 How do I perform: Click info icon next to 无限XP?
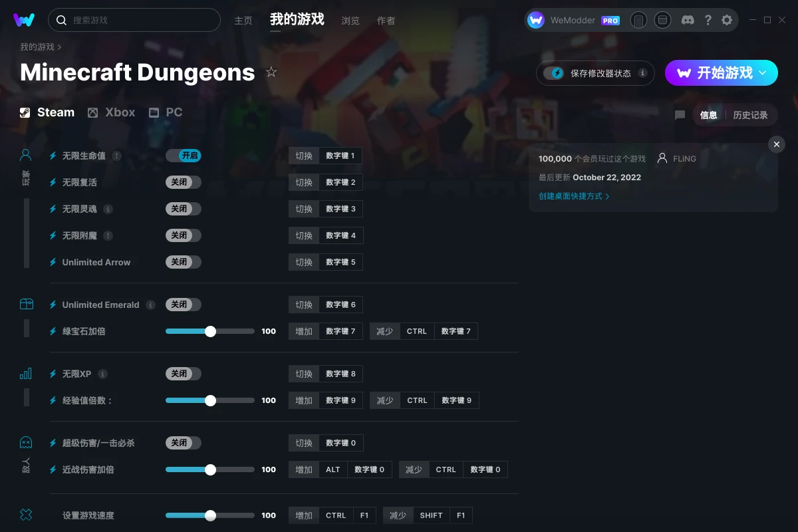[103, 374]
